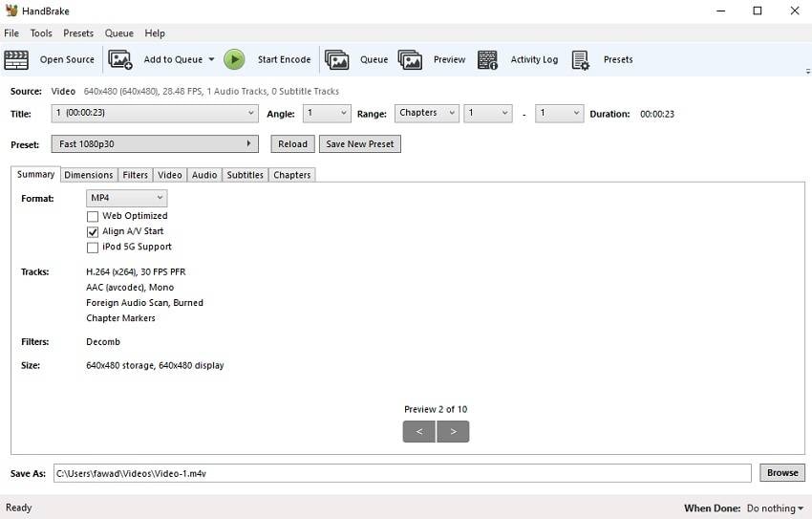812x519 pixels.
Task: Click the Duration value 00:00:23
Action: [x=657, y=114]
